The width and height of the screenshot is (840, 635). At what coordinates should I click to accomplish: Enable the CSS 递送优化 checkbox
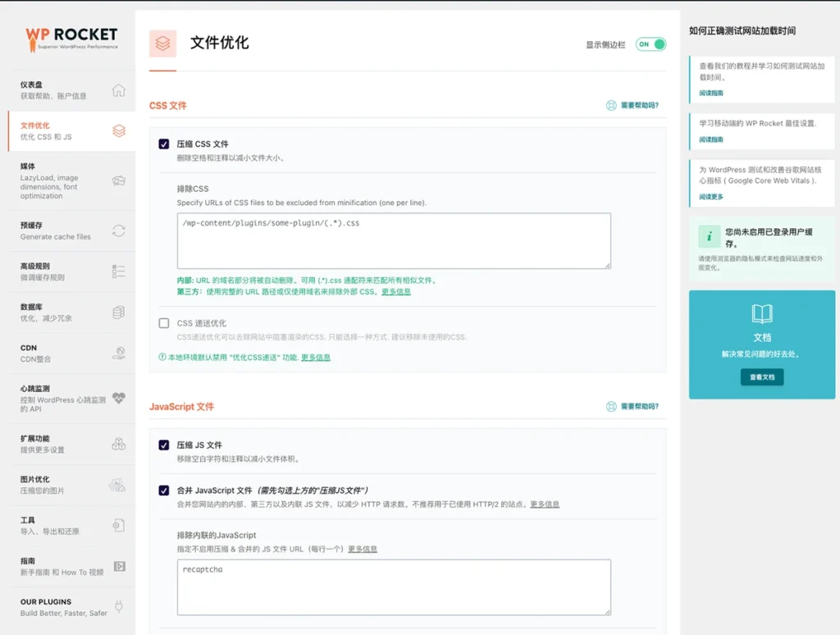pos(164,323)
